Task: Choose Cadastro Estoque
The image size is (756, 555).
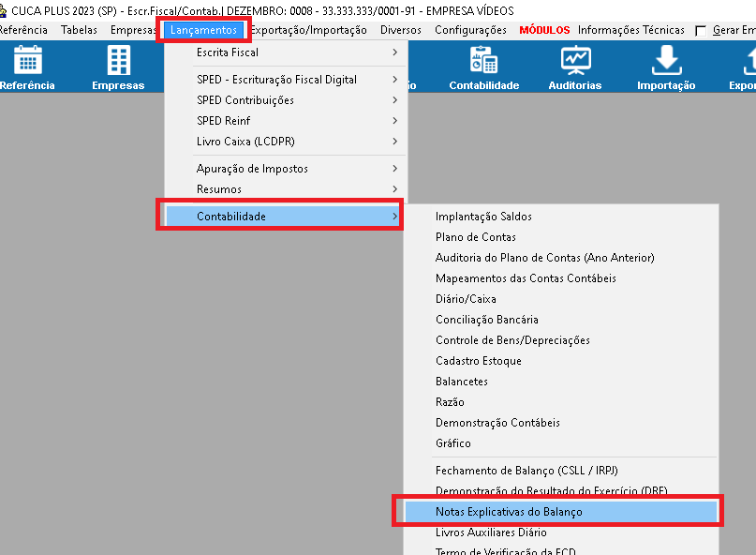Action: 561,361
